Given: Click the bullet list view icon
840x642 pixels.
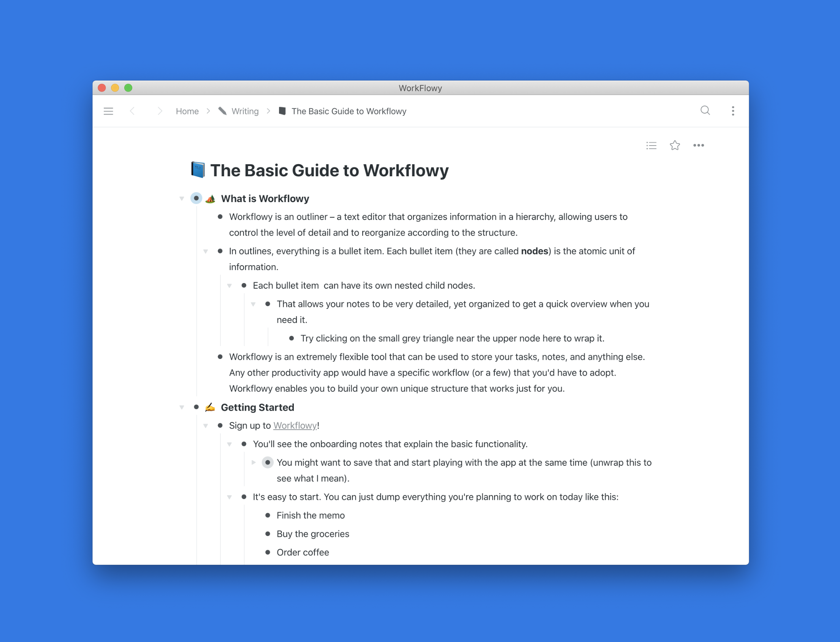Looking at the screenshot, I should coord(650,145).
